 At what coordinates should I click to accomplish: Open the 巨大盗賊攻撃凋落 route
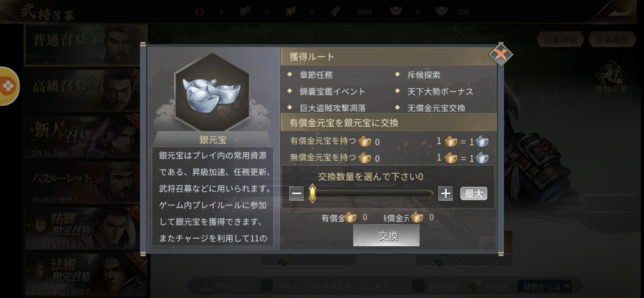[332, 108]
